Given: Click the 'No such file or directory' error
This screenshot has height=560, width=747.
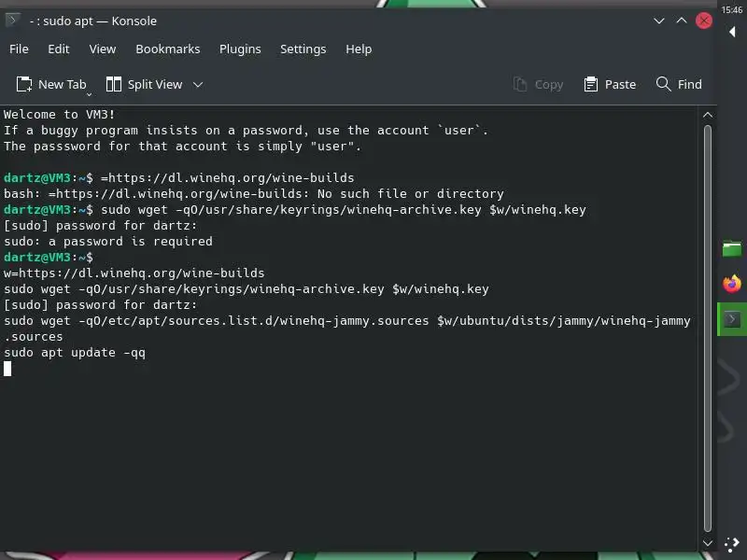Looking at the screenshot, I should (x=410, y=194).
